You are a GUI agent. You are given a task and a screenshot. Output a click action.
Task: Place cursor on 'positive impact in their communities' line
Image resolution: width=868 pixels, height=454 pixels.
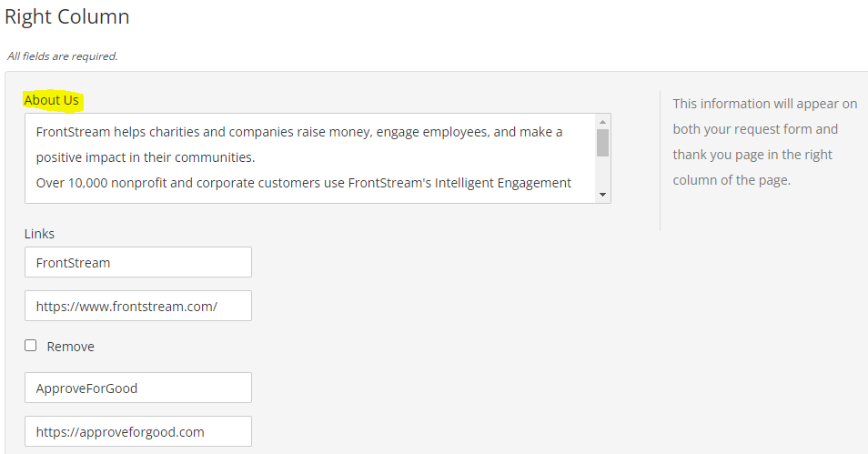tap(146, 157)
